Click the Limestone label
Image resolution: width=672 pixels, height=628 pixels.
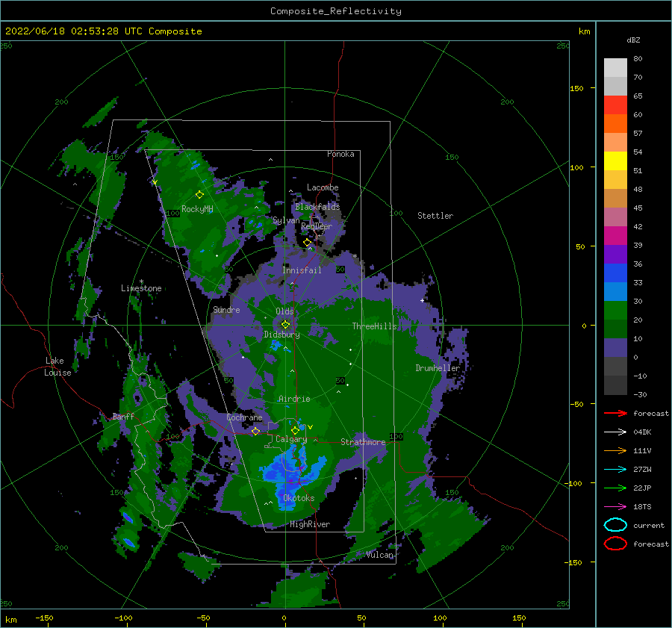pos(141,288)
